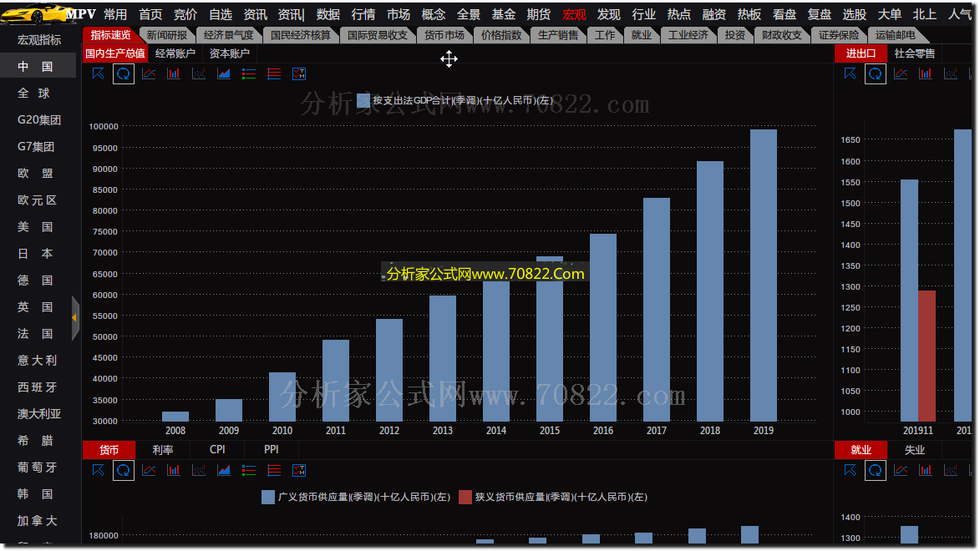The width and height of the screenshot is (980, 551).
Task: Switch GDP chart to line chart view
Action: coord(149,73)
